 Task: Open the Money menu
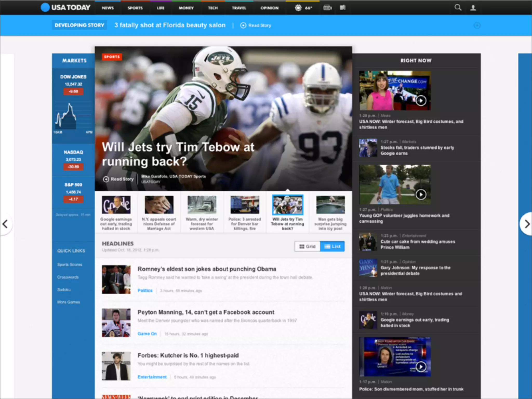click(186, 8)
